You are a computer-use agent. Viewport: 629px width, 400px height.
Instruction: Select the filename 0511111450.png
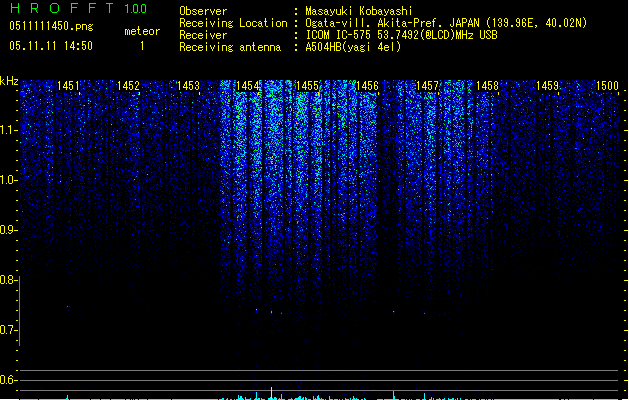point(51,26)
